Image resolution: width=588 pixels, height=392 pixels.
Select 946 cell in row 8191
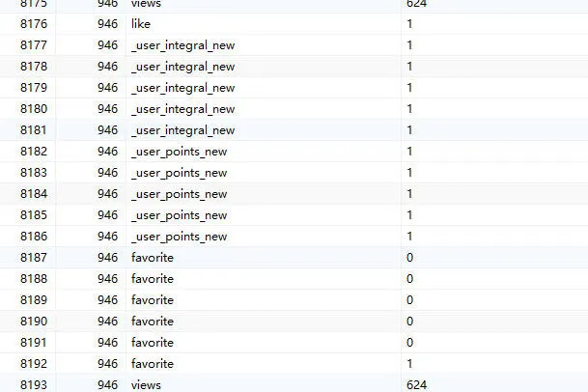(107, 343)
